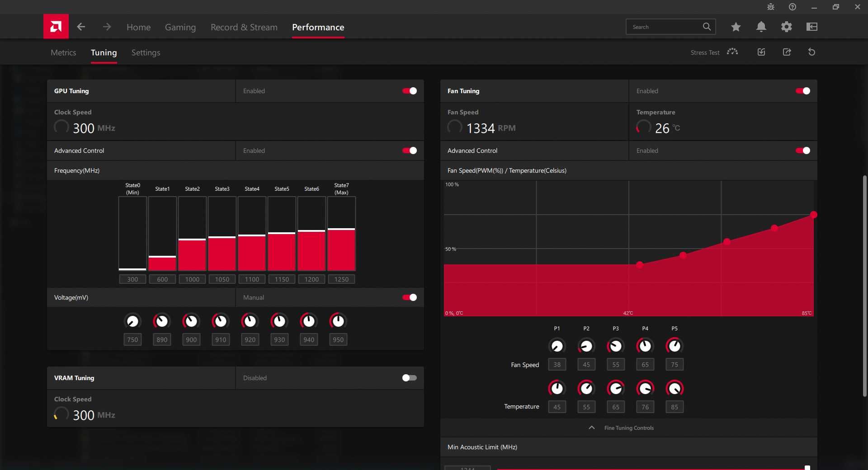Click the State7 (Max) frequency bar
This screenshot has width=868, height=470.
[341, 234]
